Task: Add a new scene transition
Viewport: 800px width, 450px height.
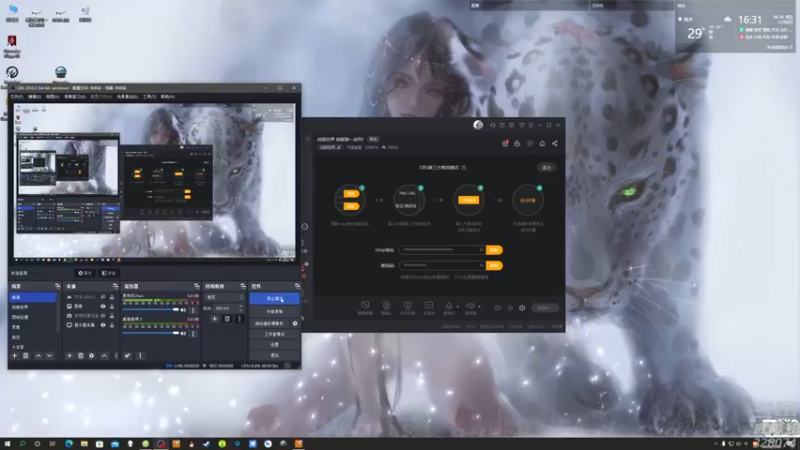Action: click(x=214, y=319)
